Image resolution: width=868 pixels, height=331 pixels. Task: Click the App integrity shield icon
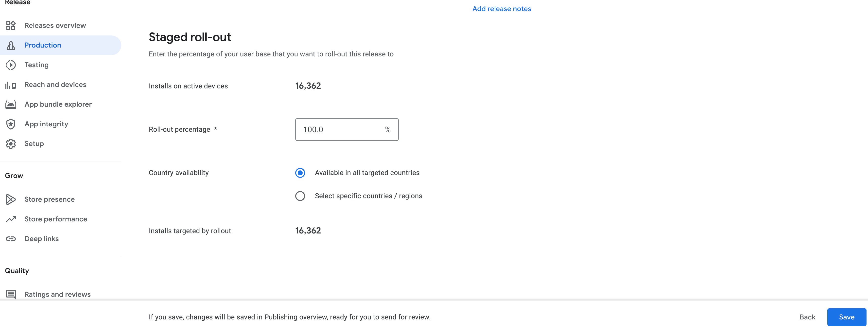11,124
